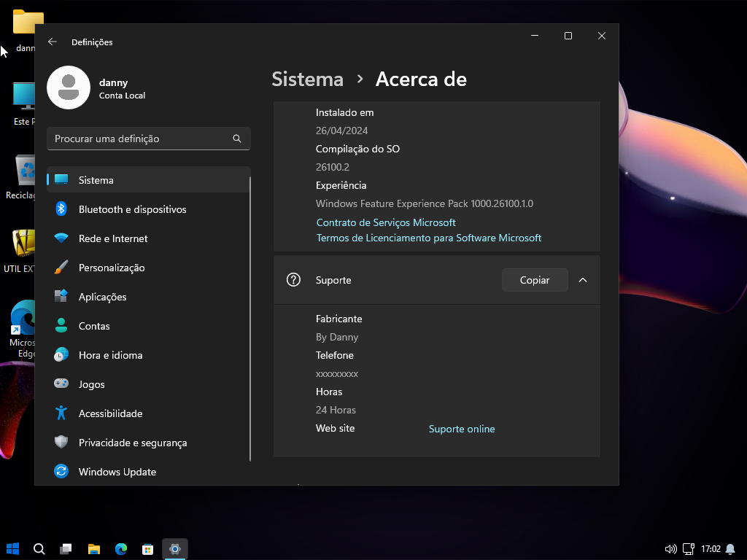The image size is (747, 560).
Task: Go back with the arrow in Definições
Action: [53, 42]
